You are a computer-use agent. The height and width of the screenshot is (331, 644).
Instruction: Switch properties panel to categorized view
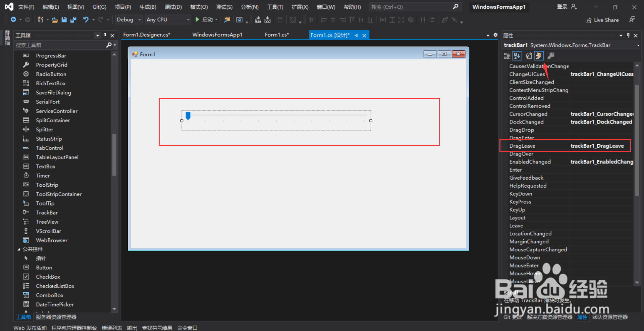[507, 56]
